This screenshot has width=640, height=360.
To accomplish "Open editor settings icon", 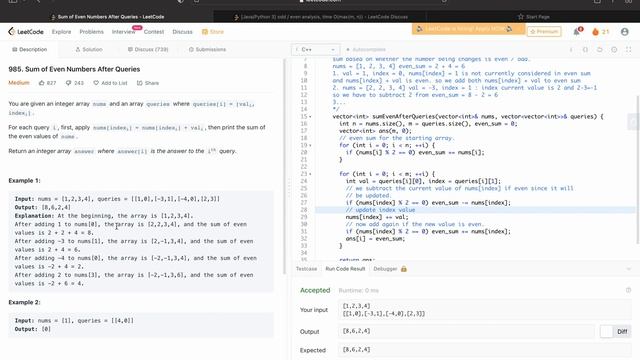I will click(x=614, y=49).
